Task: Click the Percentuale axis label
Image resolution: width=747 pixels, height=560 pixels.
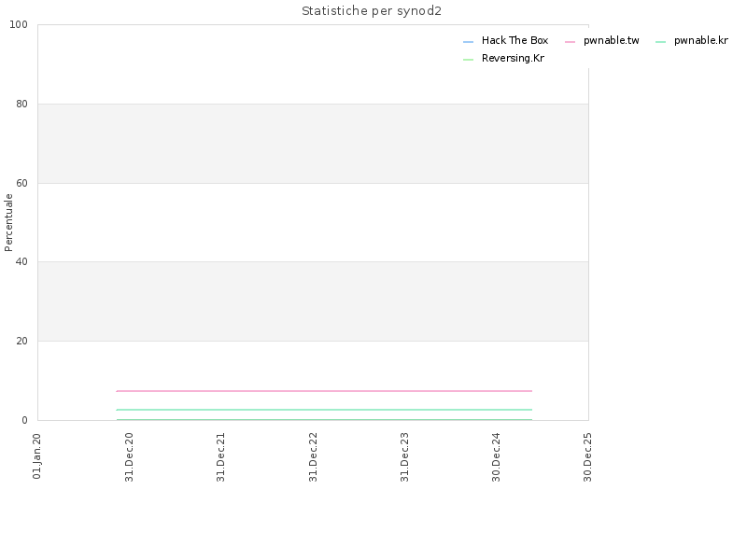Action: (x=8, y=222)
